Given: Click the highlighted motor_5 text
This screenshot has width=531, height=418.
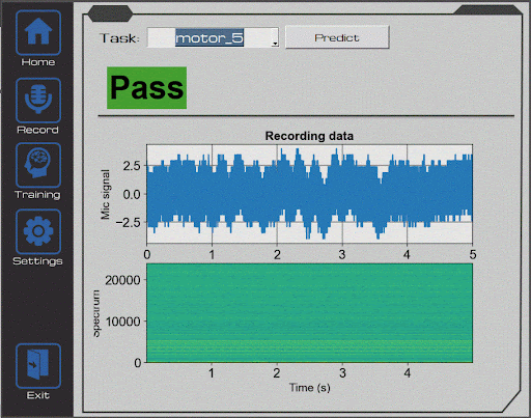Looking at the screenshot, I should (x=209, y=38).
